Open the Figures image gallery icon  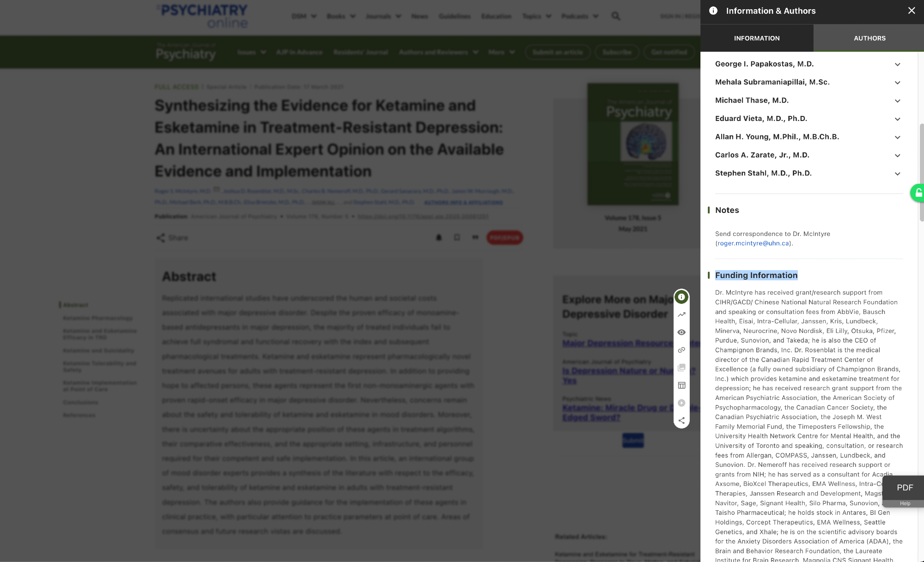pos(681,368)
